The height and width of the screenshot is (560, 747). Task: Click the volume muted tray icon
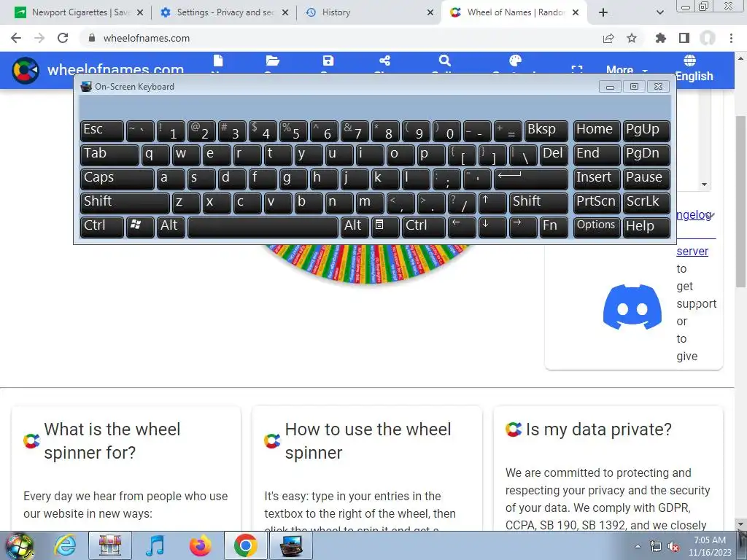(673, 547)
